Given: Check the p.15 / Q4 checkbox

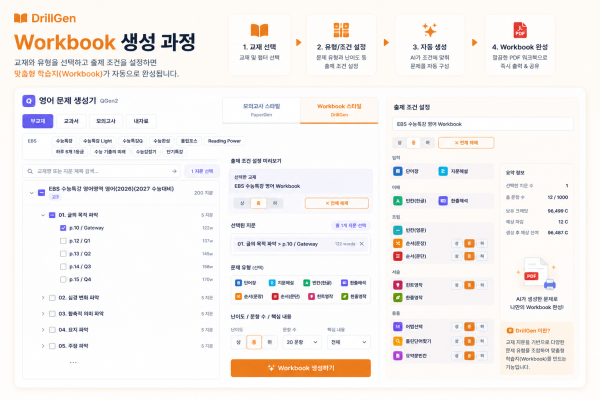Looking at the screenshot, I should click(63, 279).
